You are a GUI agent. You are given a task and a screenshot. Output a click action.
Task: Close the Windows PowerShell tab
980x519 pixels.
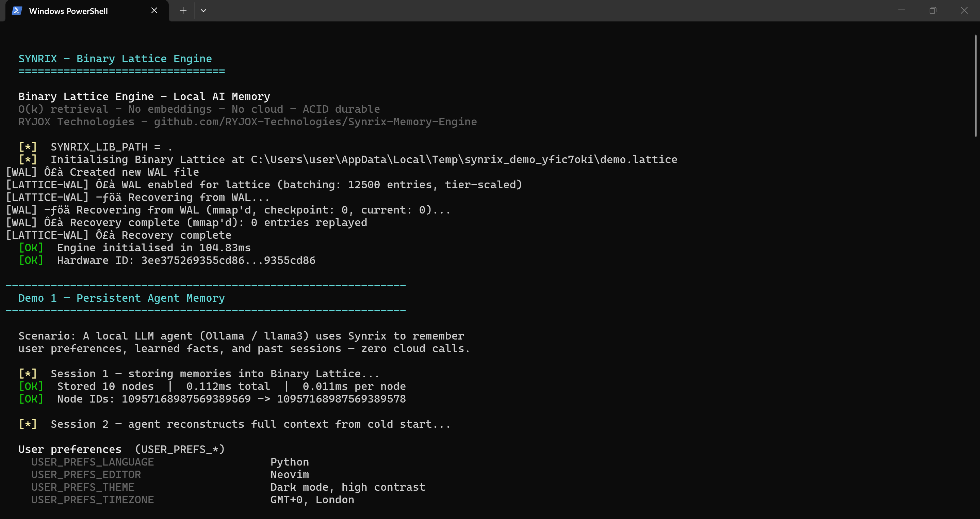click(154, 11)
